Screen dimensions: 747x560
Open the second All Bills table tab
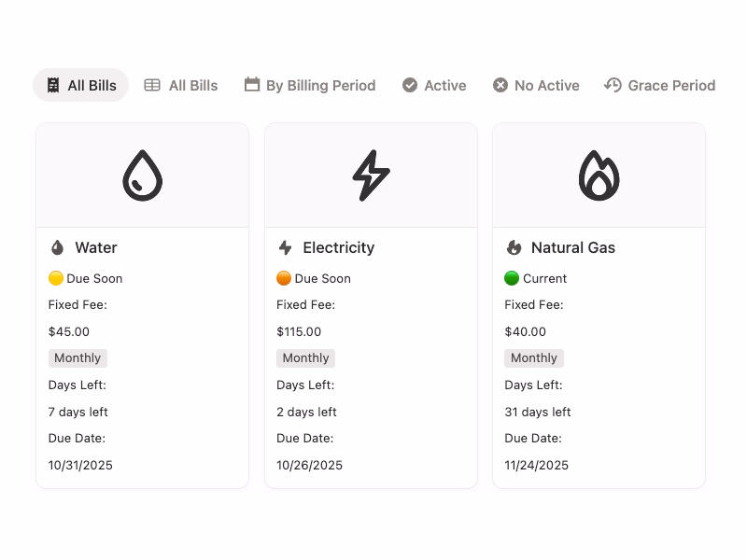click(181, 85)
